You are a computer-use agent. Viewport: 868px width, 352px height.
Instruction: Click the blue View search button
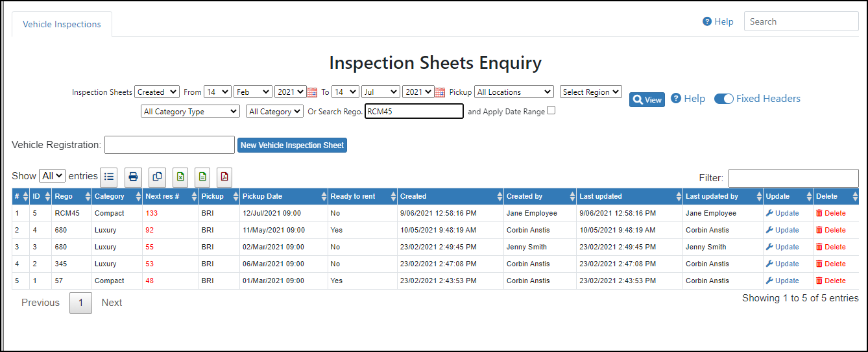[647, 99]
